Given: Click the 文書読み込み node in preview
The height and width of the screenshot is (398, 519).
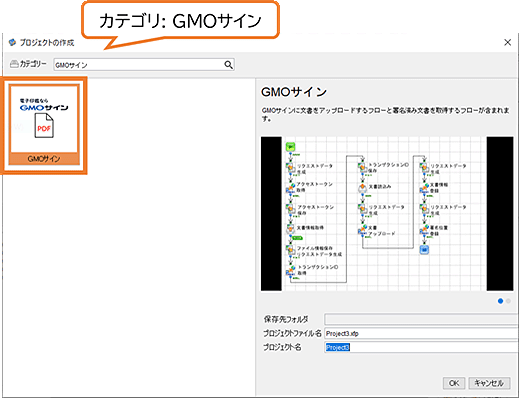Looking at the screenshot, I should (363, 187).
